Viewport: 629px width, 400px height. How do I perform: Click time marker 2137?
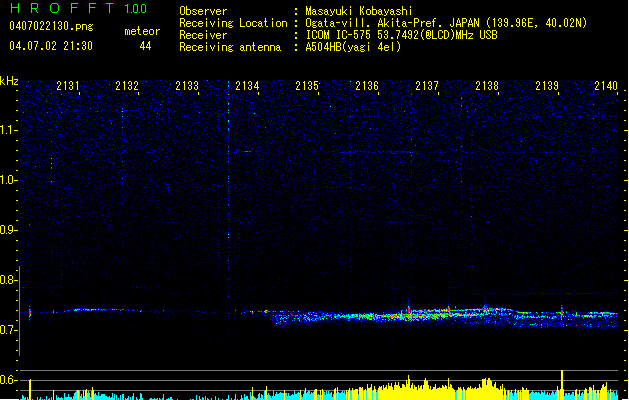427,85
